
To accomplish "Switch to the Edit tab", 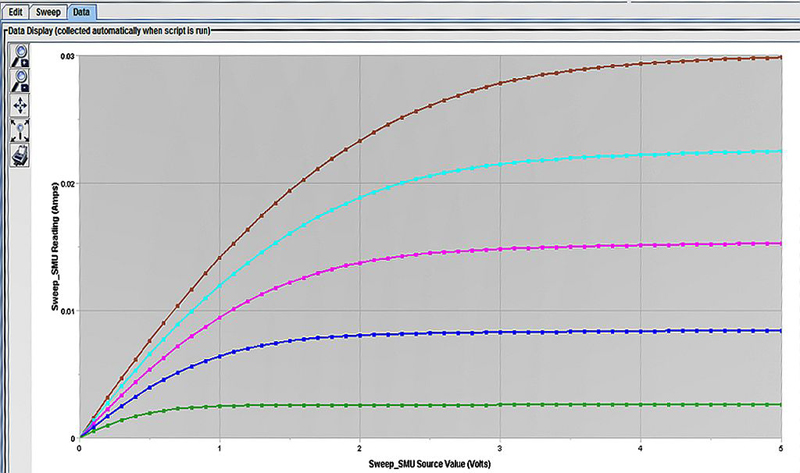I will 15,12.
